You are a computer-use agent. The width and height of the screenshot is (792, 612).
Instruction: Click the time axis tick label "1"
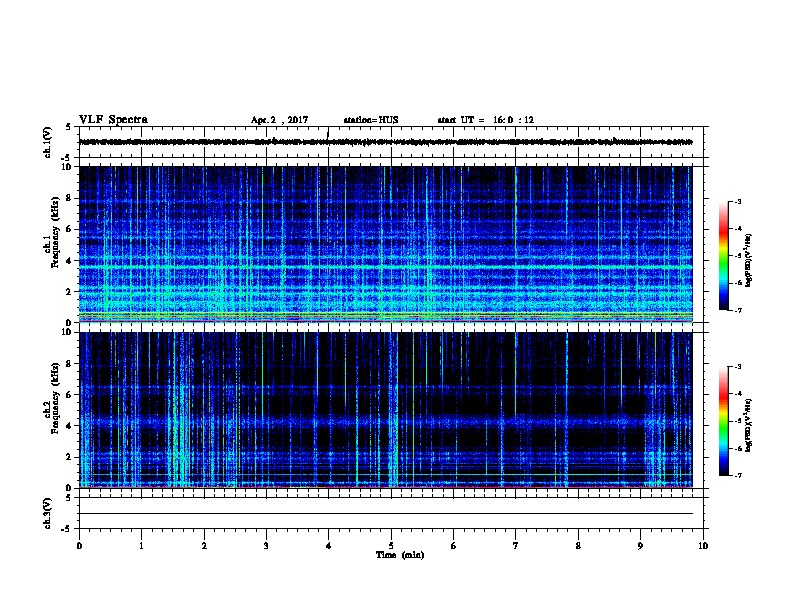click(141, 545)
